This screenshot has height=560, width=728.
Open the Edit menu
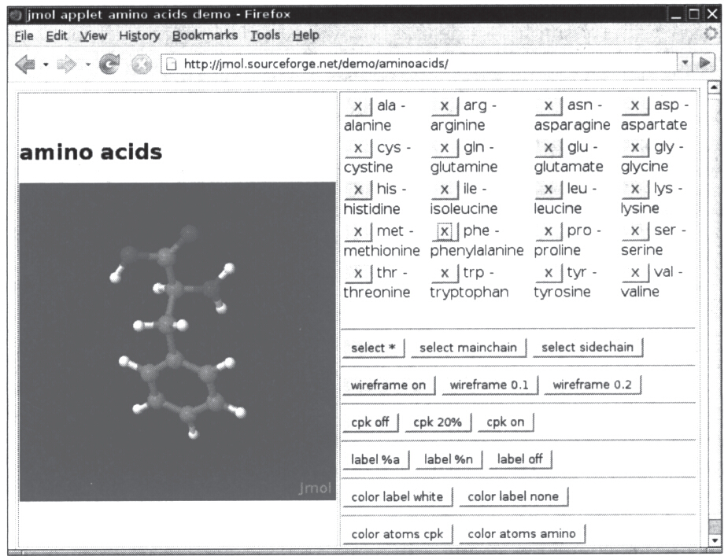pyautogui.click(x=57, y=35)
